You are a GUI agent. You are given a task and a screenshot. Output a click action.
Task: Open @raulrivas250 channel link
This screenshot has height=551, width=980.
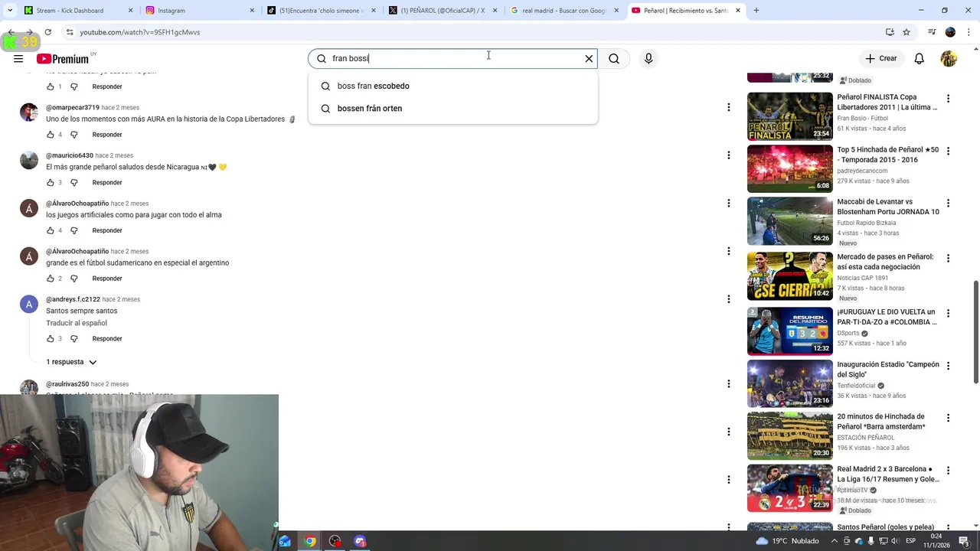[67, 384]
